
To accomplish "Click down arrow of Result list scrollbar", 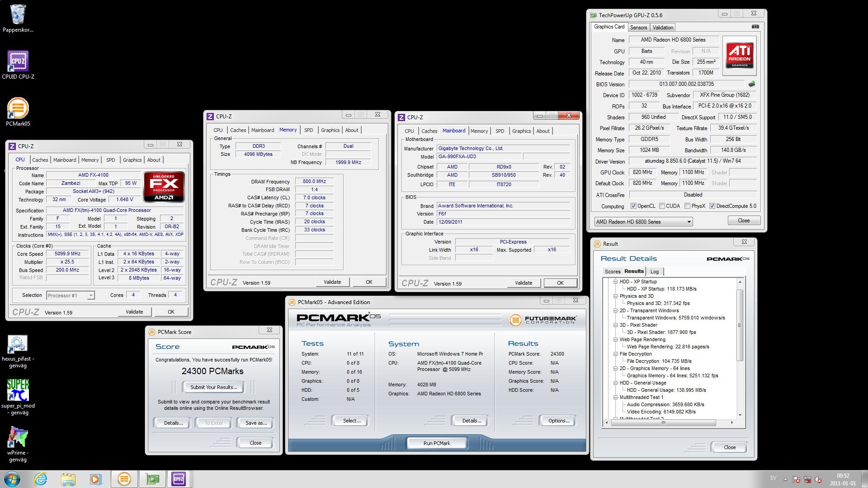I will click(x=740, y=415).
